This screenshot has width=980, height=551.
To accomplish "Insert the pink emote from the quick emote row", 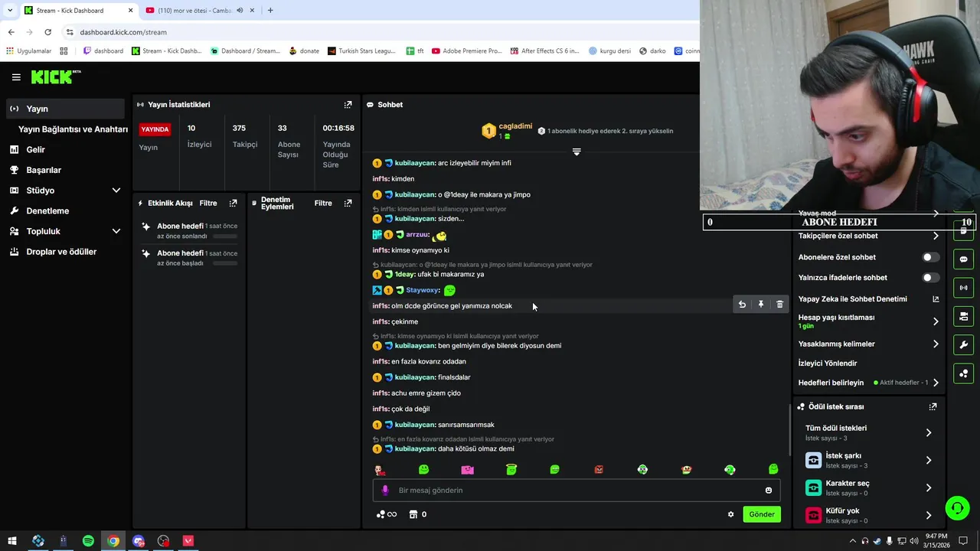I will click(467, 469).
